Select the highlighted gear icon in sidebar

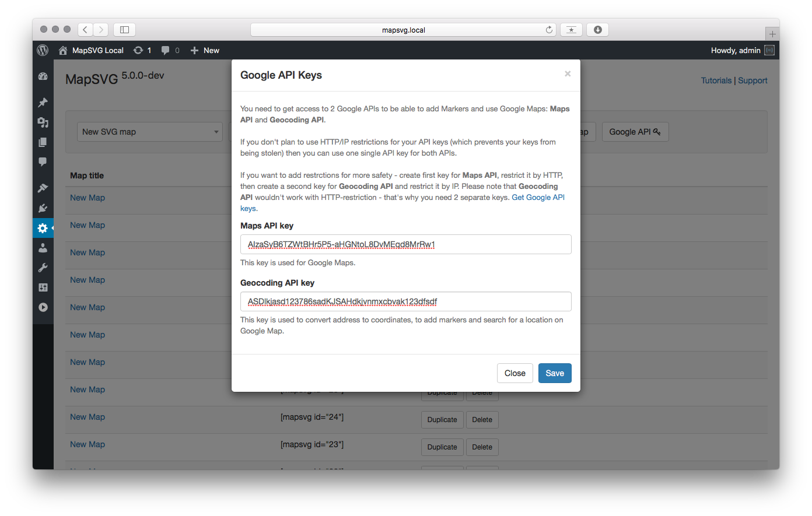tap(43, 228)
